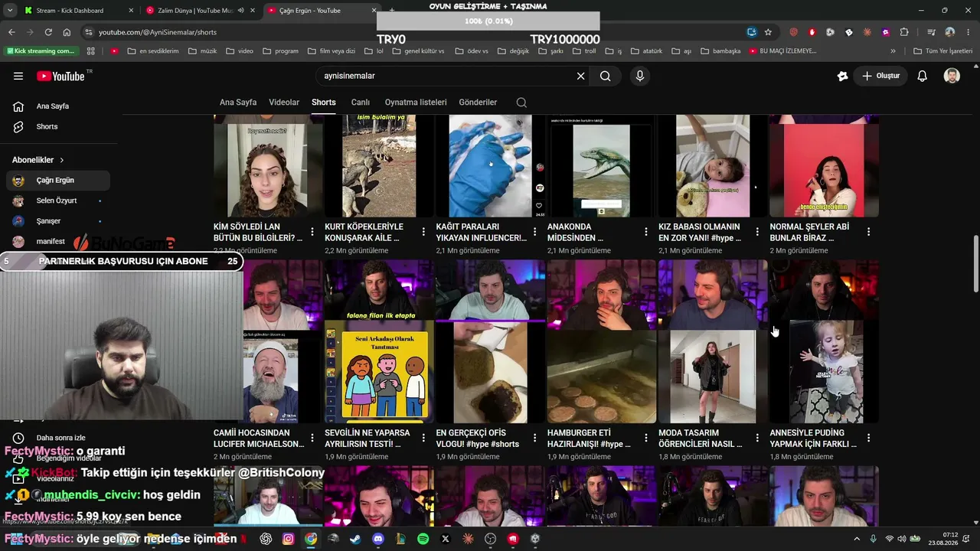Open the Kick streaming bookmark
980x551 pixels.
point(41,51)
